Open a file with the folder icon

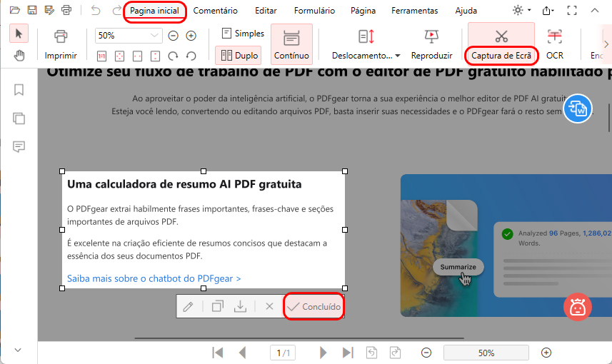pos(15,10)
